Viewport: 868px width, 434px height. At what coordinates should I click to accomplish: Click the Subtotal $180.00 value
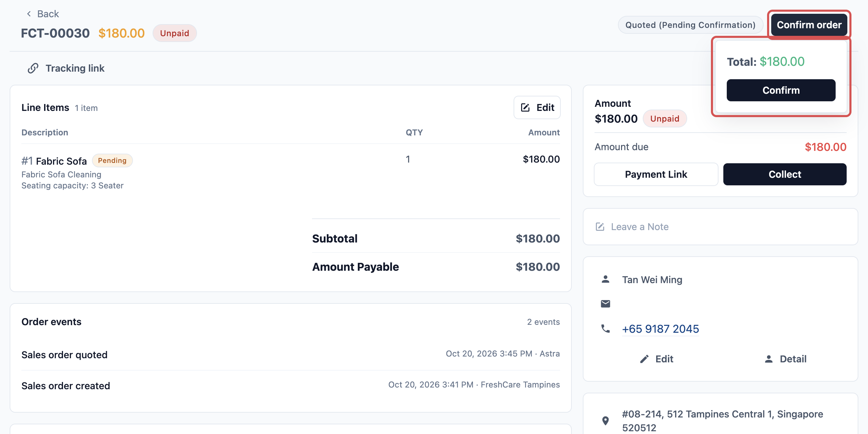point(538,238)
